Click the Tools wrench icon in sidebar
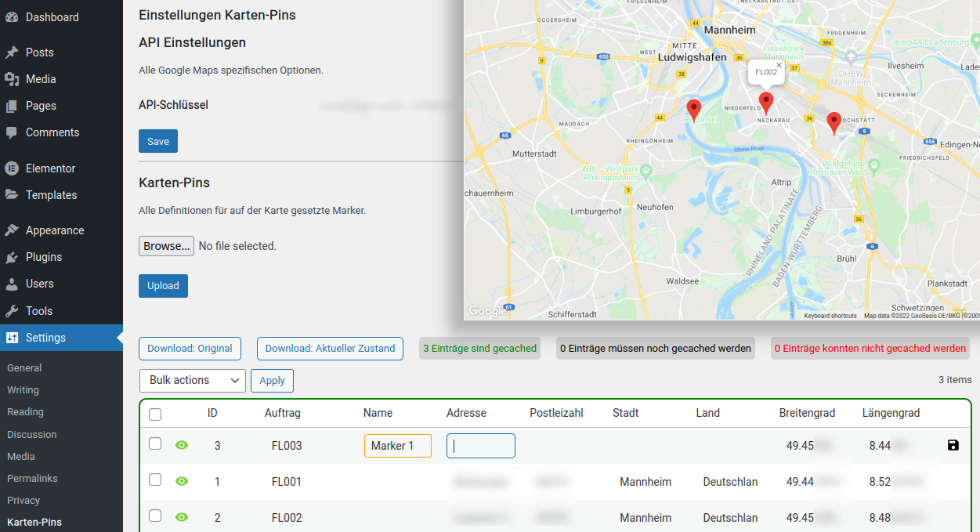 (12, 311)
